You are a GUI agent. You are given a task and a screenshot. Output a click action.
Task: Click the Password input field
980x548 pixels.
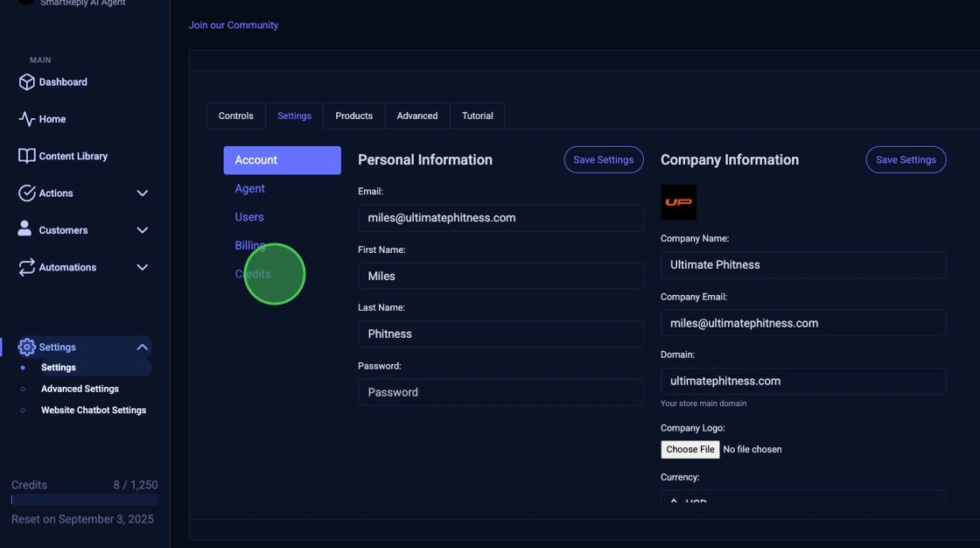500,392
